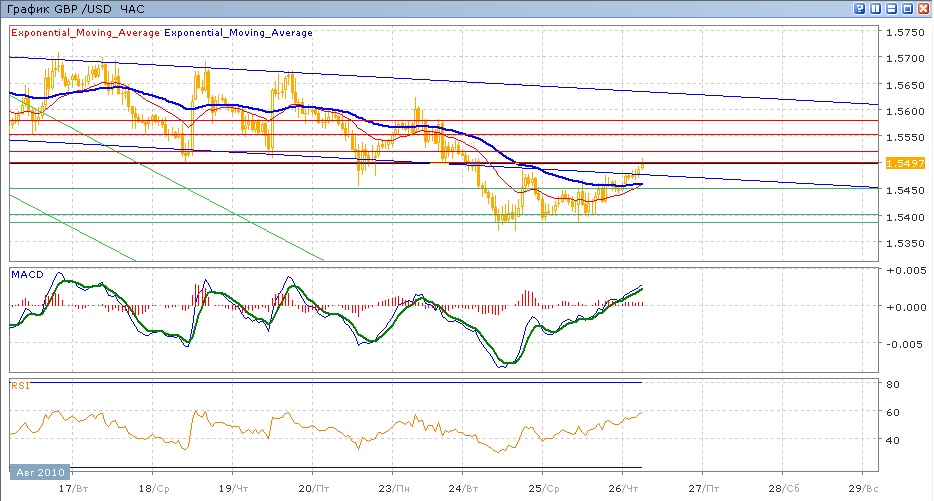The height and width of the screenshot is (501, 934).
Task: Click the 1.5750 price axis label
Action: point(903,33)
